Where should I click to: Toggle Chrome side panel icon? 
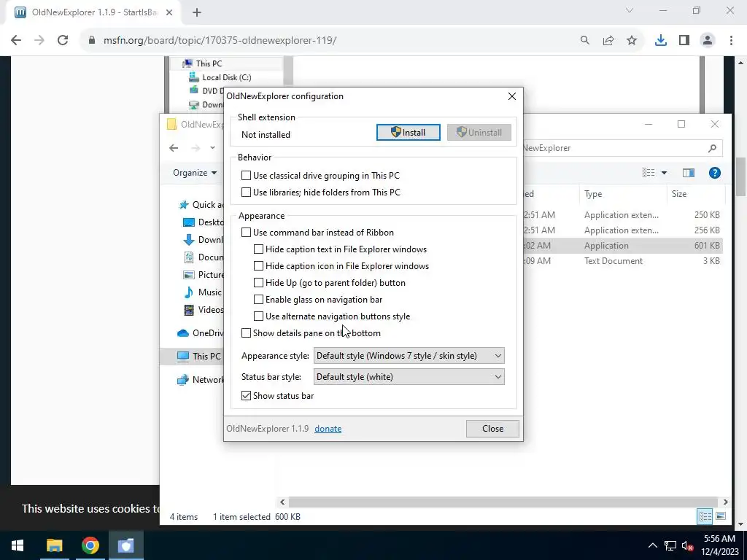(x=684, y=41)
